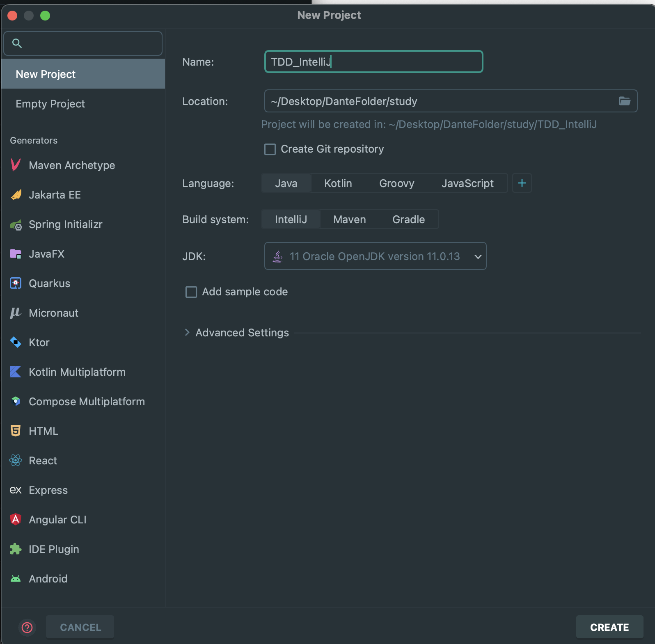Choose Maven as the build system
This screenshot has width=655, height=644.
pos(350,219)
